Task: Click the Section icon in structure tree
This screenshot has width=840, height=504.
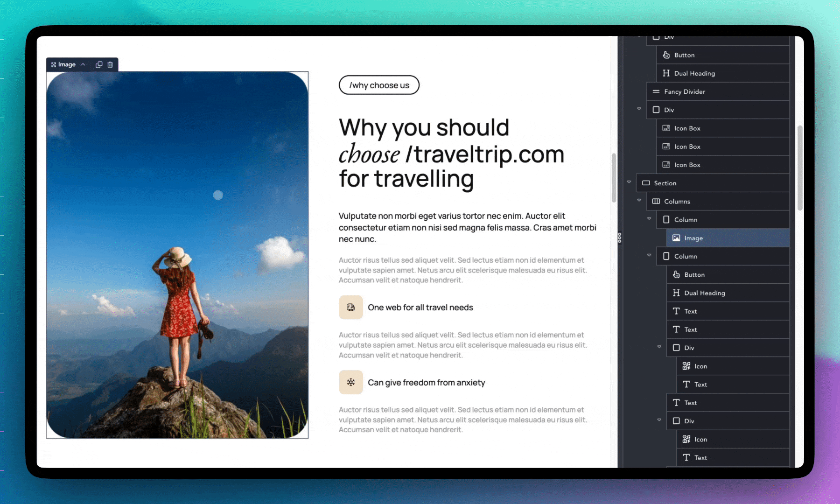Action: point(646,183)
